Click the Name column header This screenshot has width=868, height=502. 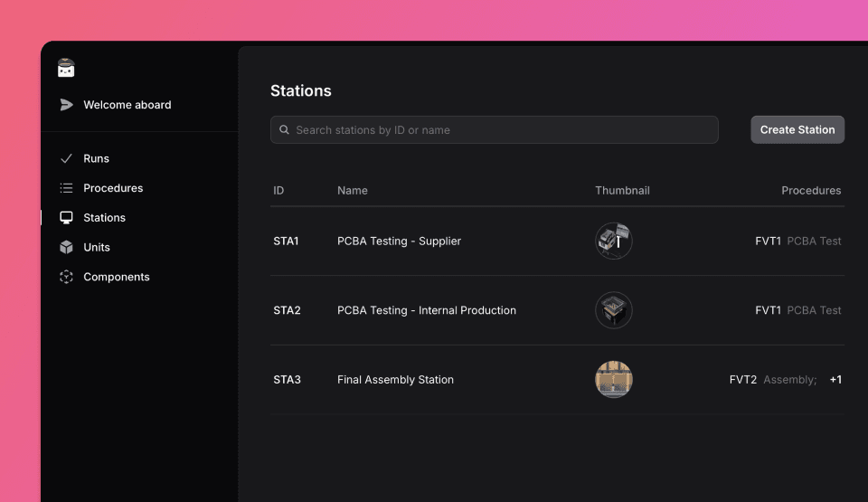352,191
